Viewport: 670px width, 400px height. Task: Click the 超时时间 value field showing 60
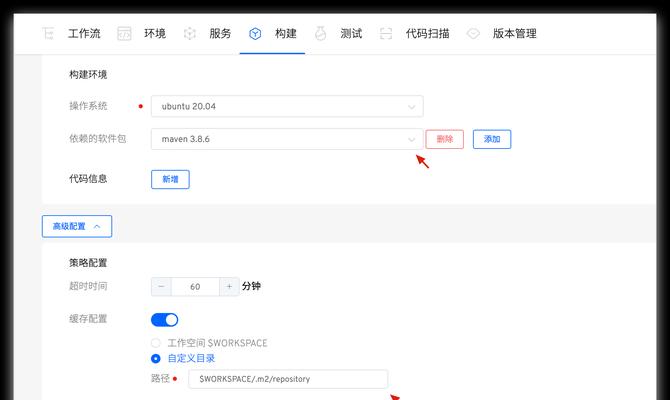tap(195, 286)
